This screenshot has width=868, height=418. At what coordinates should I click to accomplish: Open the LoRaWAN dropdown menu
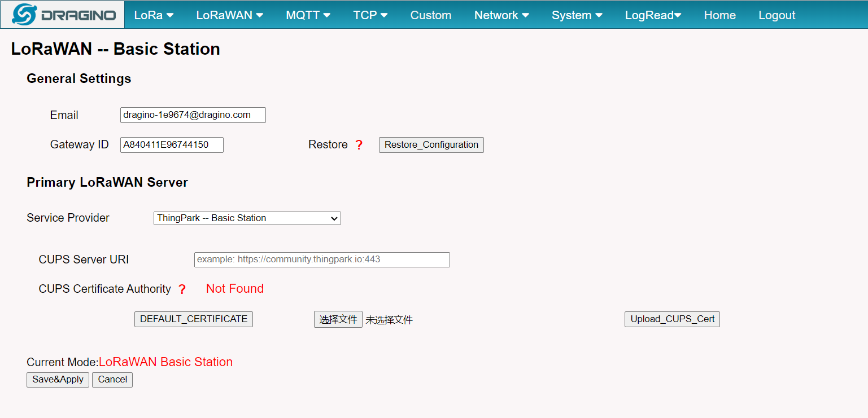[230, 15]
